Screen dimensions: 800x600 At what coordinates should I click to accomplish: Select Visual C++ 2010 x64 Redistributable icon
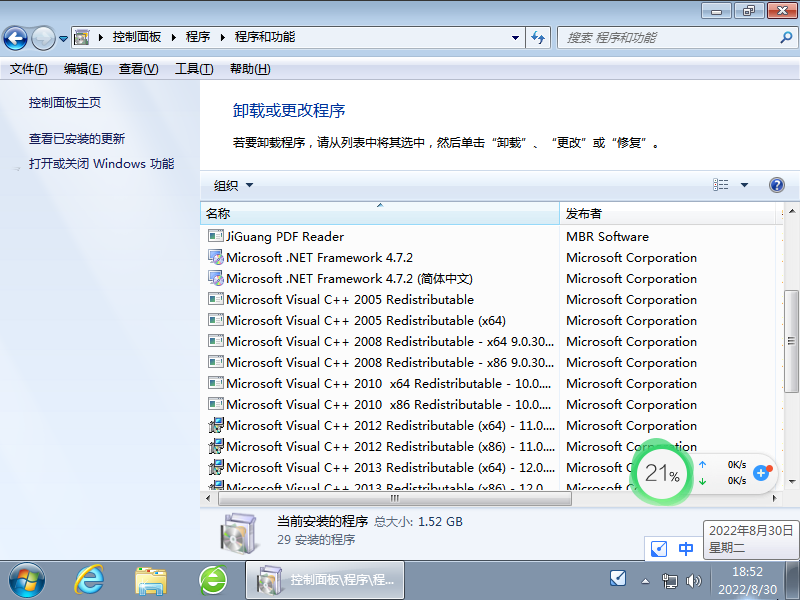216,383
